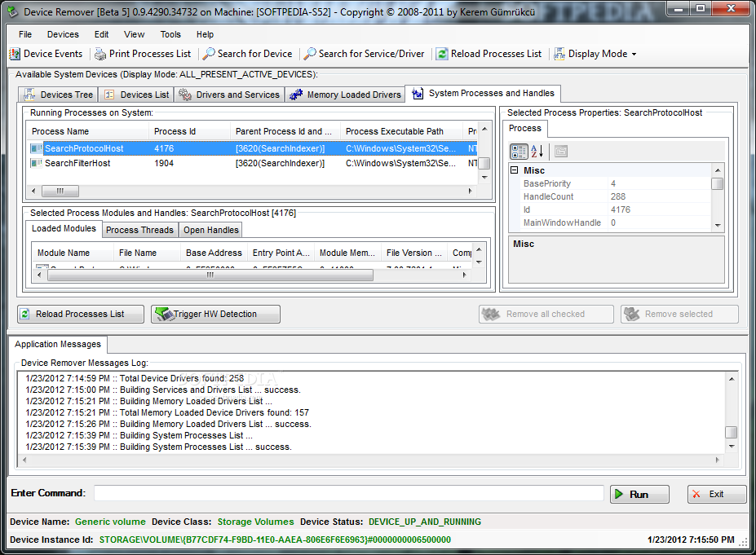Click the Process Executable Path column header

point(401,131)
